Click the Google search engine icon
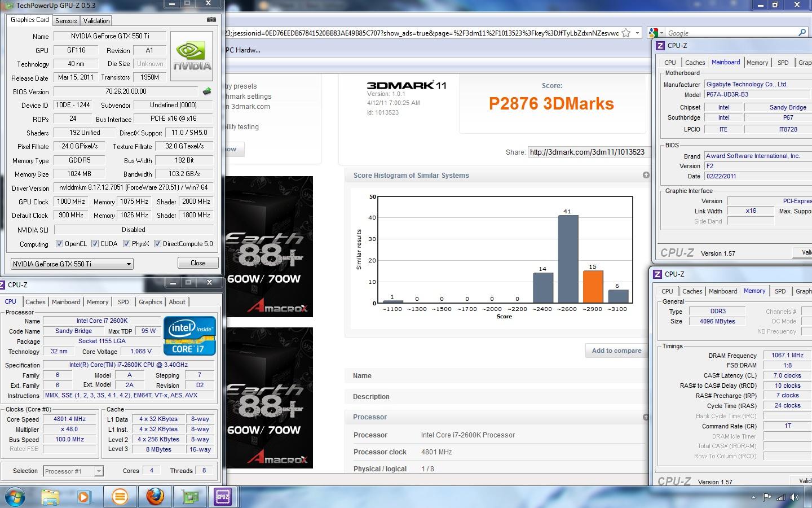The height and width of the screenshot is (508, 812). point(654,33)
